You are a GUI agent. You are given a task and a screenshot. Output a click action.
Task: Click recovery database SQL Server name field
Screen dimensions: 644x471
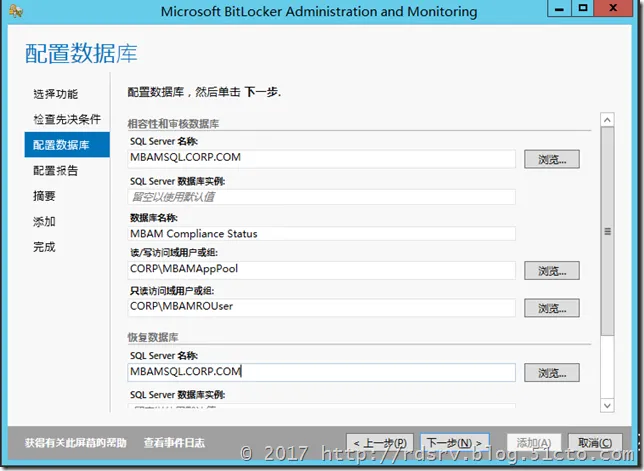(x=322, y=372)
